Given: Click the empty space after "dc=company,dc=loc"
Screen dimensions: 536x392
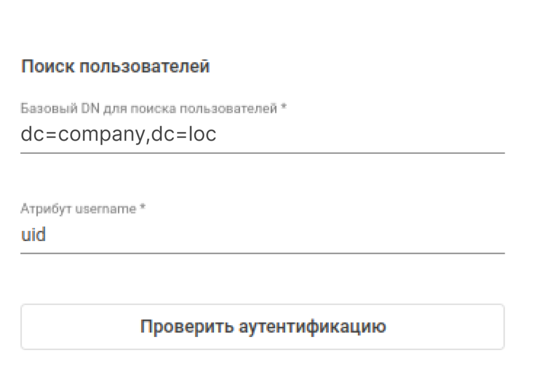Looking at the screenshot, I should (x=356, y=134).
